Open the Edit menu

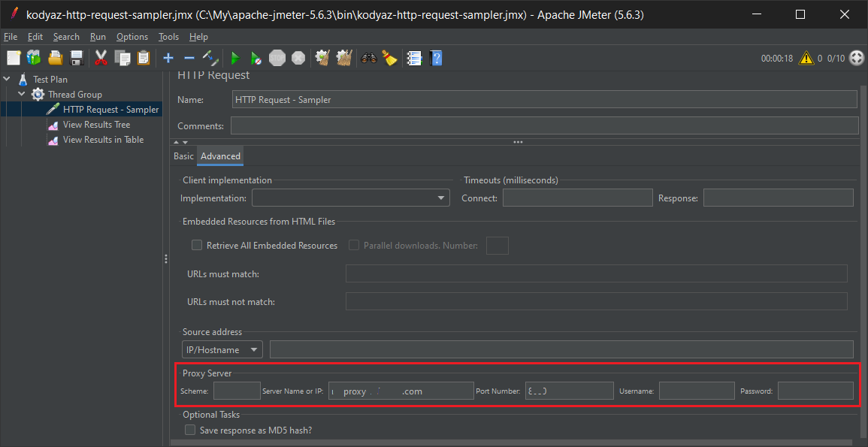(x=35, y=37)
